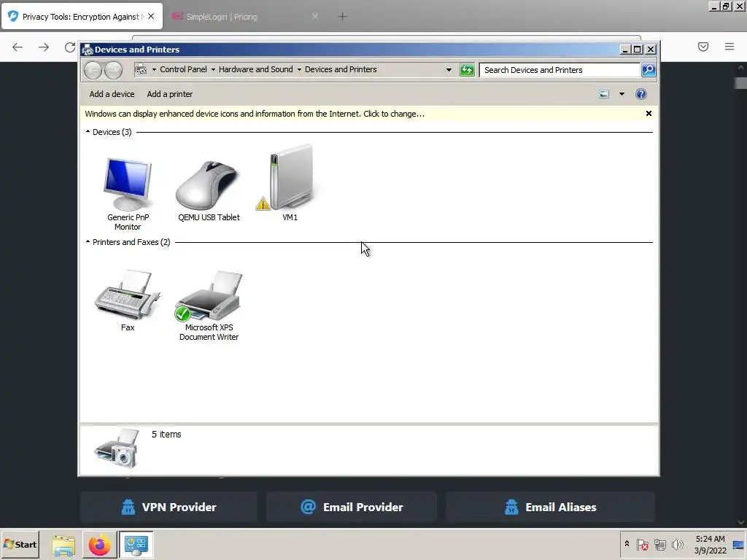Viewport: 747px width, 560px height.
Task: Click the volume speaker tray icon
Action: tap(678, 544)
